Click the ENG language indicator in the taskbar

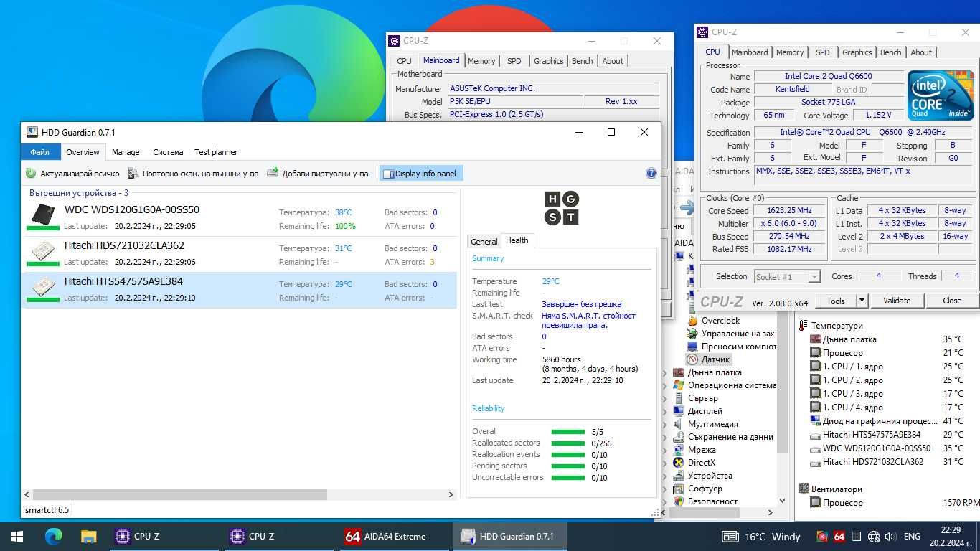click(x=912, y=537)
